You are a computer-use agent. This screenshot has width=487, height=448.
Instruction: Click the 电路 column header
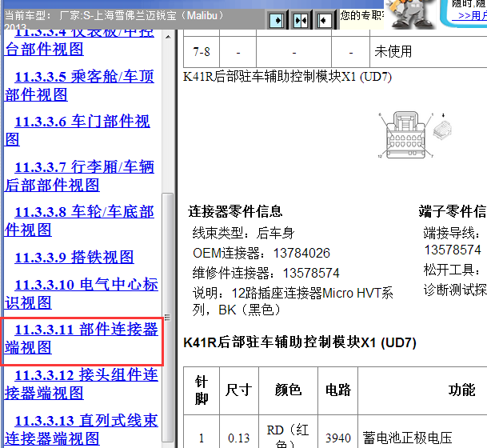click(338, 390)
